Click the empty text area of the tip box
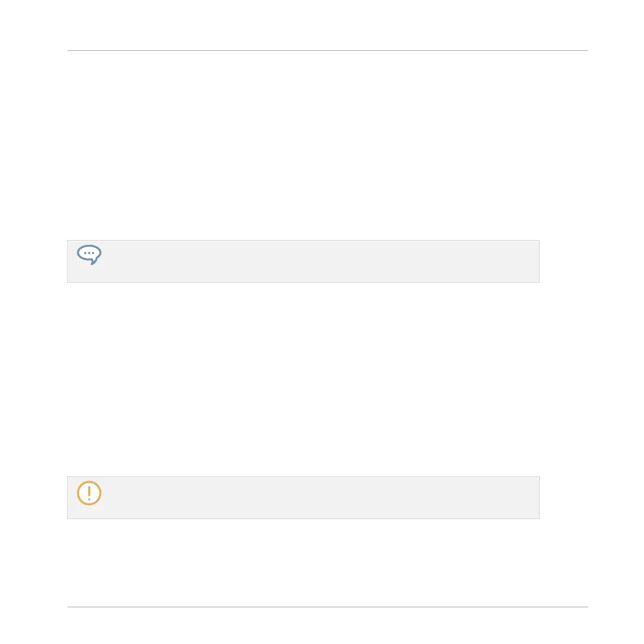 (320, 261)
